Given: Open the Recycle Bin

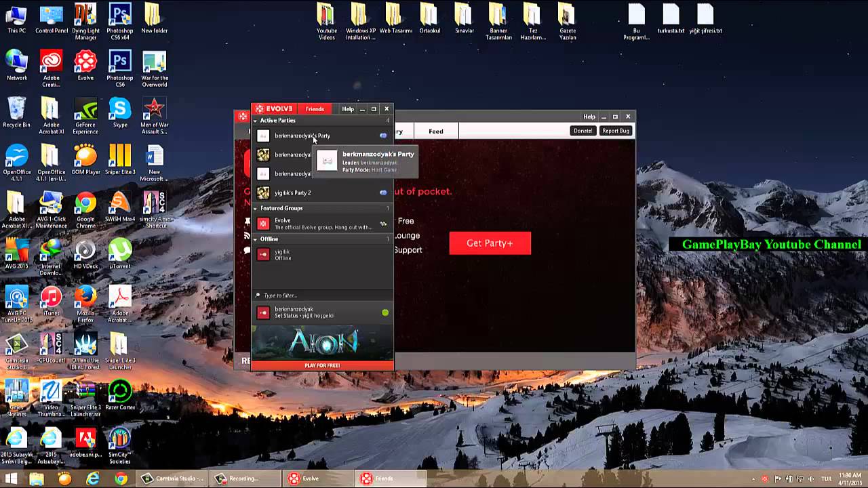Looking at the screenshot, I should [x=16, y=113].
